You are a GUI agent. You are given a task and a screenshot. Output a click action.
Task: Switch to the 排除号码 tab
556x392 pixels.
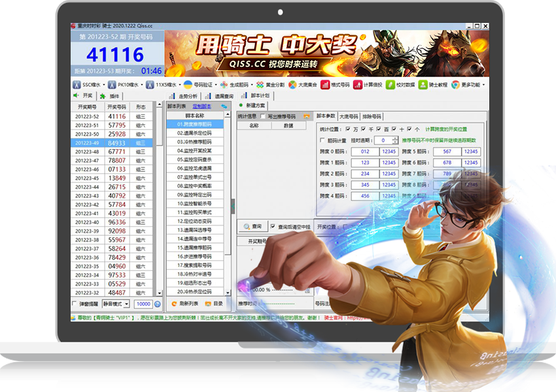point(372,116)
